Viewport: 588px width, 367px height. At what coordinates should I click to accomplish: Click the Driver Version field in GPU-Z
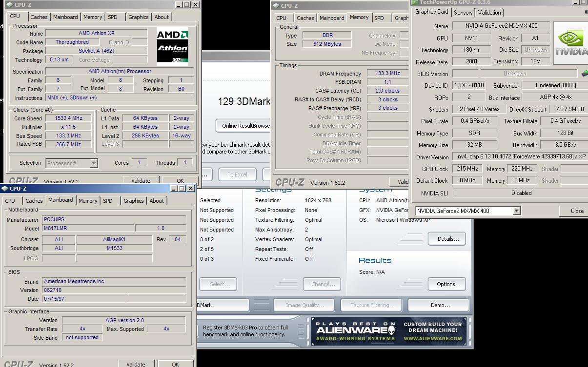(520, 157)
